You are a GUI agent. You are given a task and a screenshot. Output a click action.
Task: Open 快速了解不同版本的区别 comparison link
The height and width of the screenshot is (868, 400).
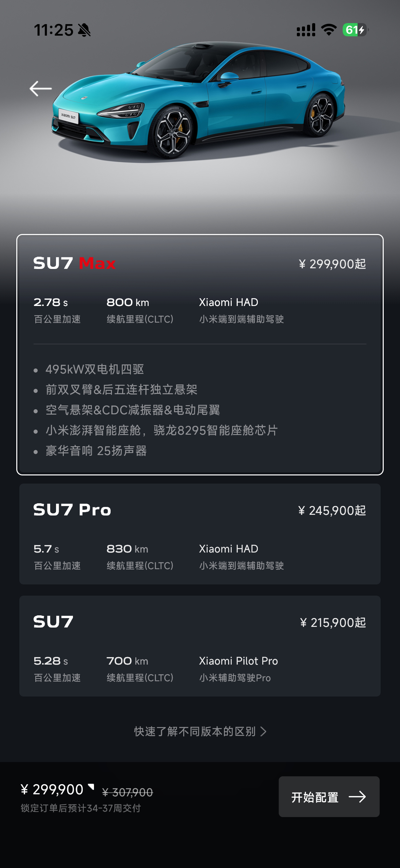pyautogui.click(x=200, y=731)
